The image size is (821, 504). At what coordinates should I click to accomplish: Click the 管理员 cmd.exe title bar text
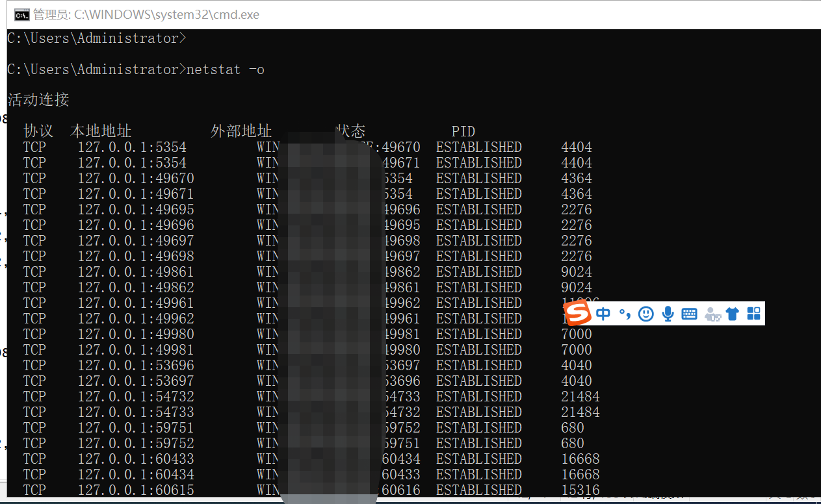[x=142, y=14]
